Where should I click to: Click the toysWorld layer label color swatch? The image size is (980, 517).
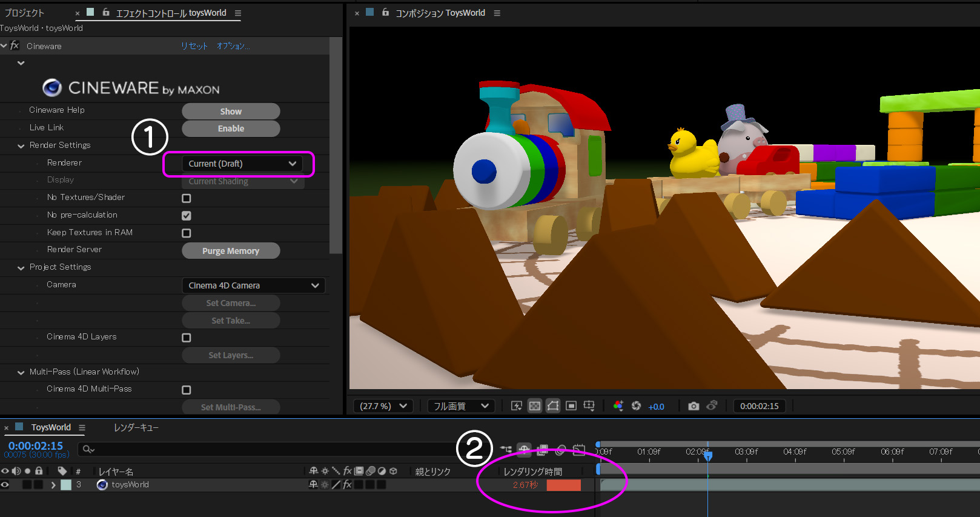66,485
